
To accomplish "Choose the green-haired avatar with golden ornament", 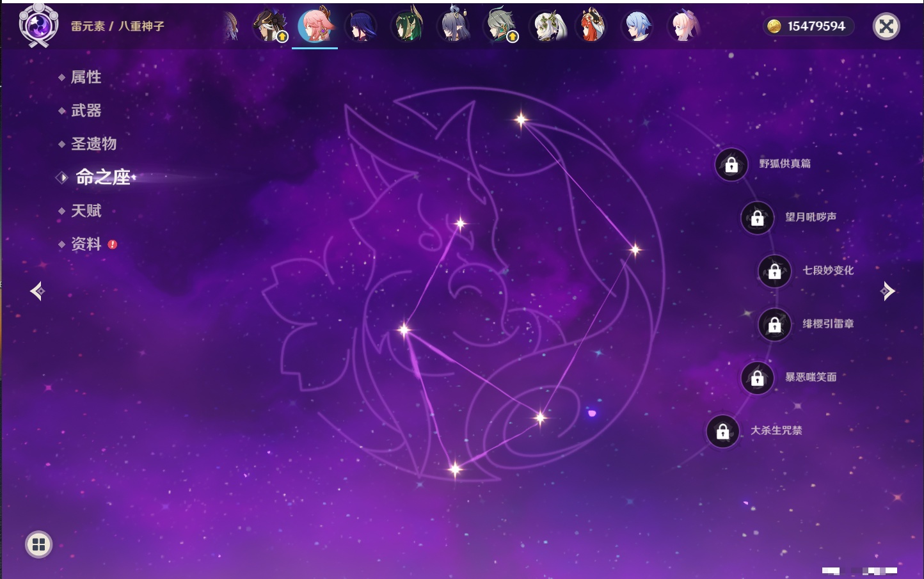I will point(408,26).
